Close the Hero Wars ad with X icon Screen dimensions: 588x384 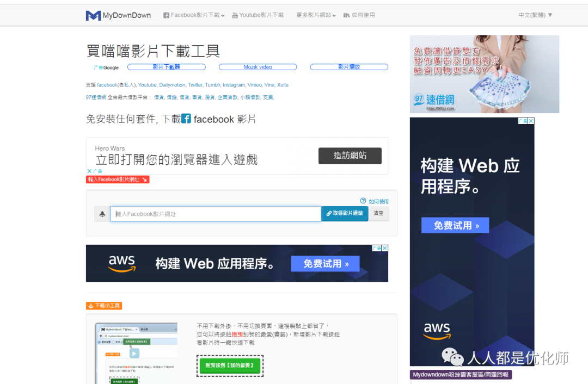click(89, 171)
